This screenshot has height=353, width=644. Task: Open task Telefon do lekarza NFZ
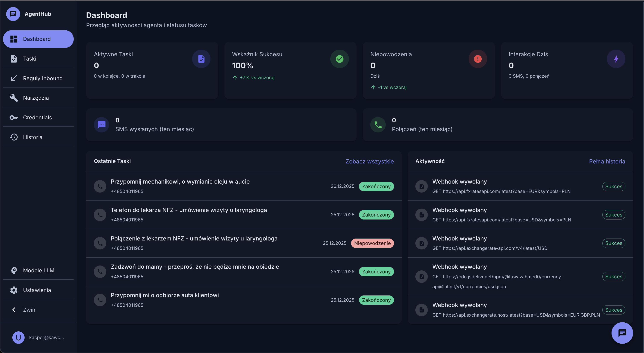(x=244, y=215)
